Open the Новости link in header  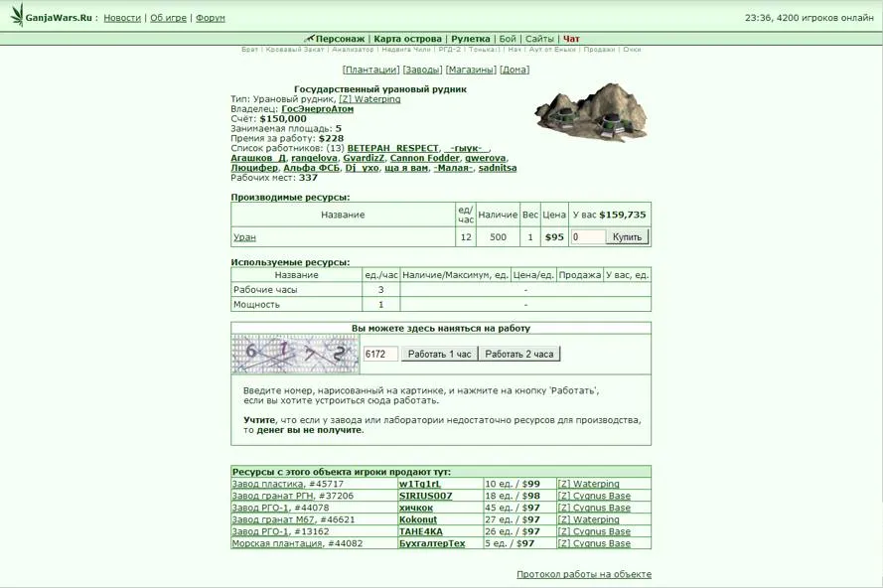point(122,18)
